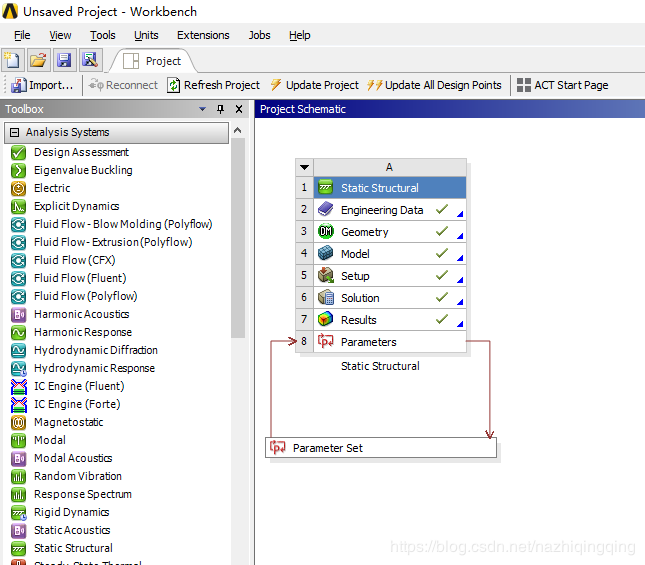Click the Save project disk icon
The height and width of the screenshot is (565, 645).
(x=65, y=60)
